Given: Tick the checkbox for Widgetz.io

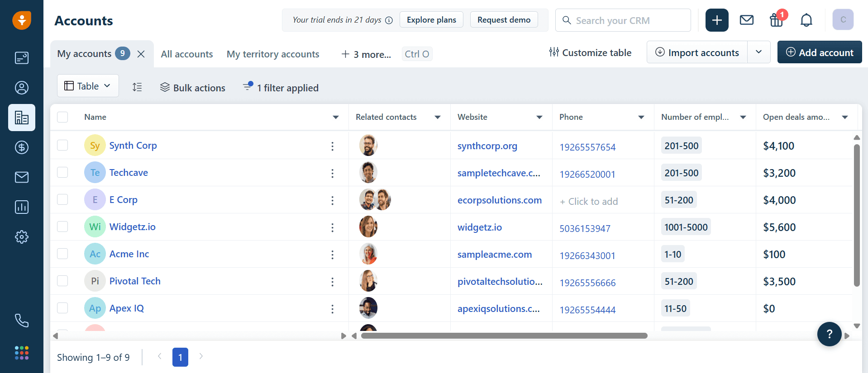Looking at the screenshot, I should pos(62,227).
